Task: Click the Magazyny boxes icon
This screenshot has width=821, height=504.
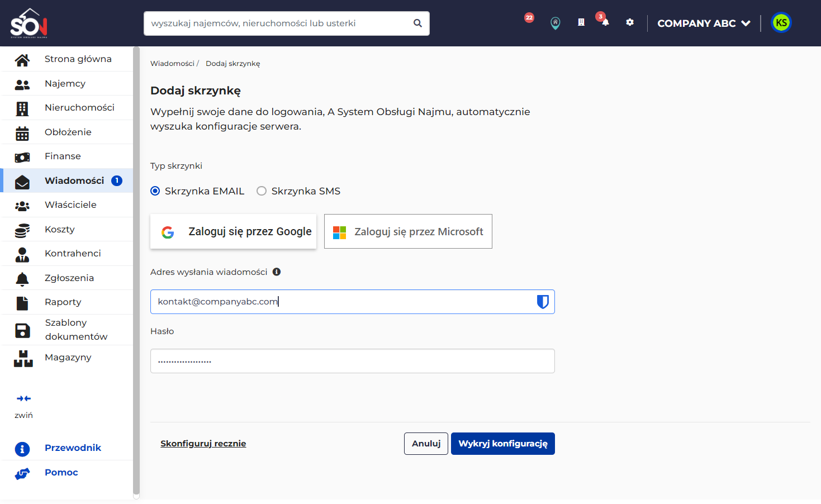Action: pyautogui.click(x=23, y=359)
